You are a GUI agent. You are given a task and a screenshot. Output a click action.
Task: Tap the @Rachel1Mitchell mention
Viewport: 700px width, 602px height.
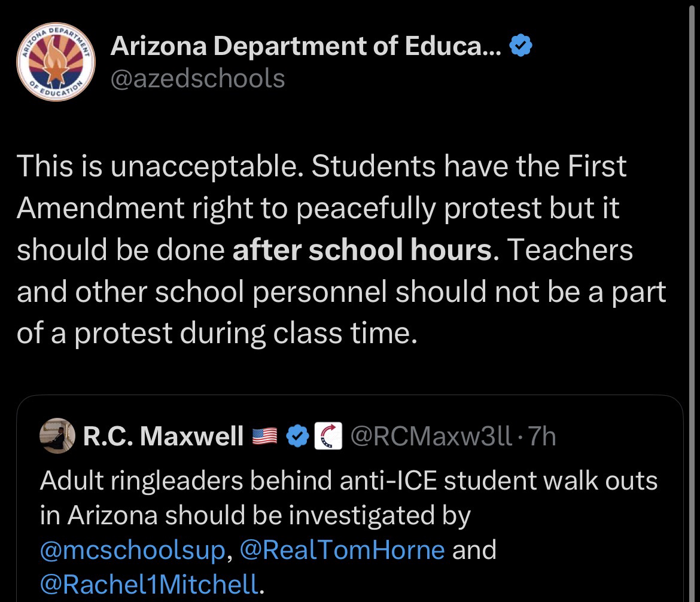click(x=150, y=583)
